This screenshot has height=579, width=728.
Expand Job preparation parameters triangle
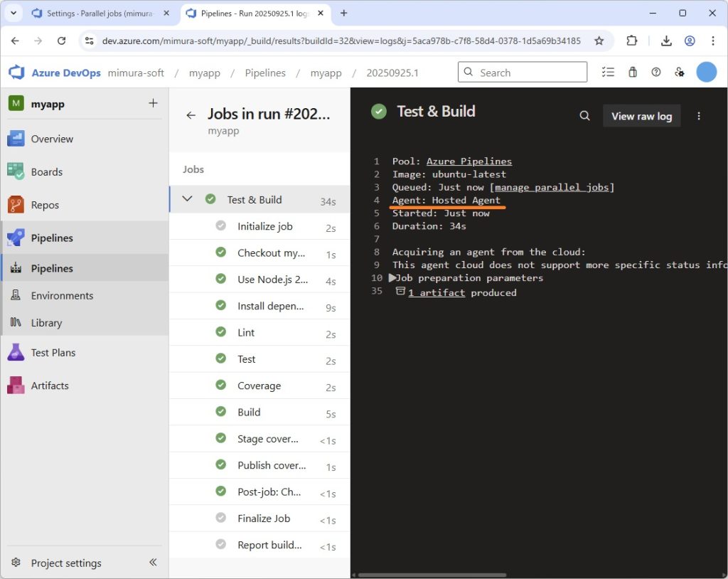[x=392, y=278]
